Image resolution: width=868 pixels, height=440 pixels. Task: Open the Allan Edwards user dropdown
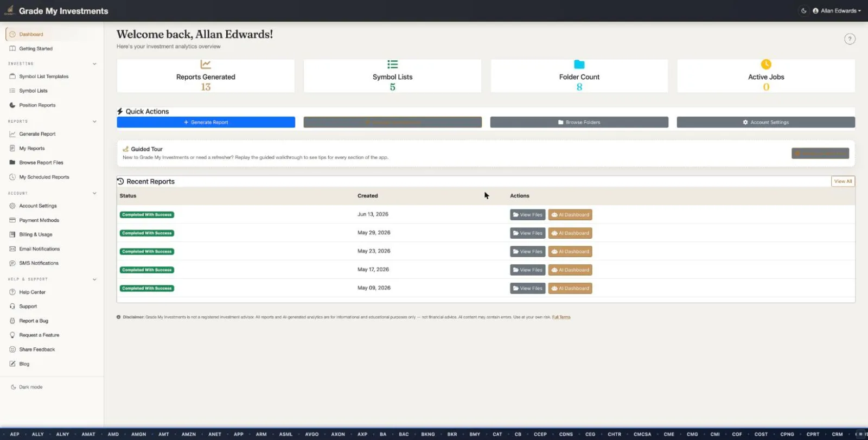837,11
